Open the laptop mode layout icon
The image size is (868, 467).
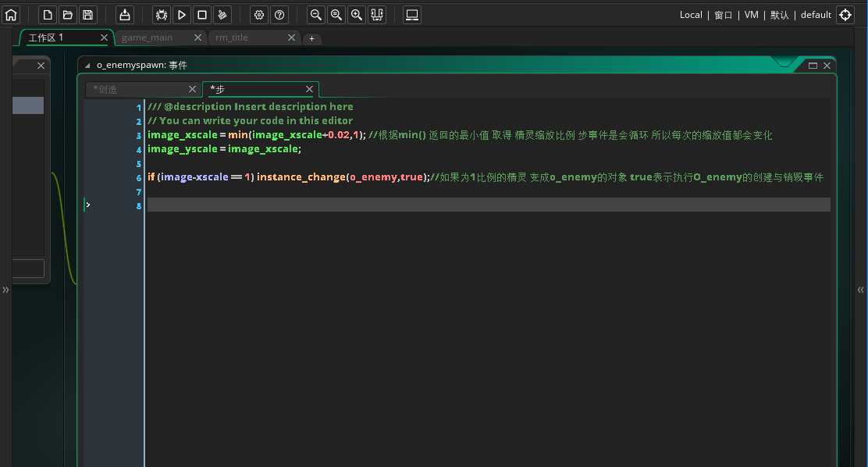tap(412, 15)
